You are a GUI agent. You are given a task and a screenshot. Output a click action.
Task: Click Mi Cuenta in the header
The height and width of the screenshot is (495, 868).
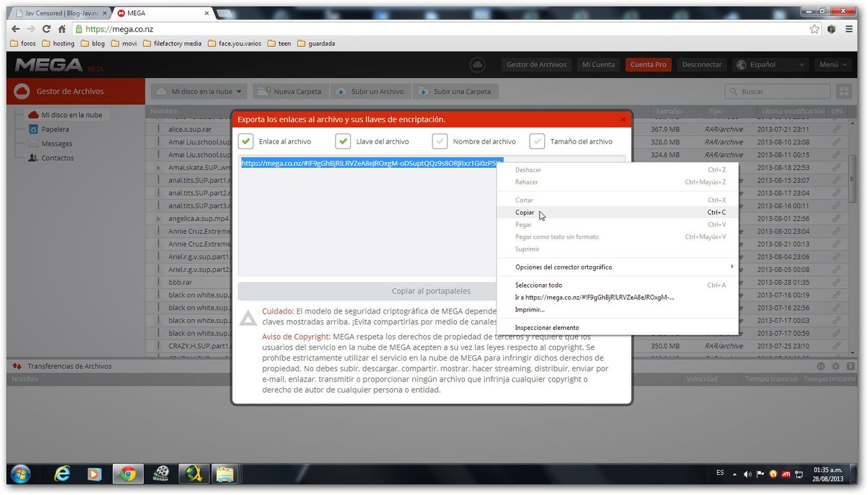click(598, 64)
